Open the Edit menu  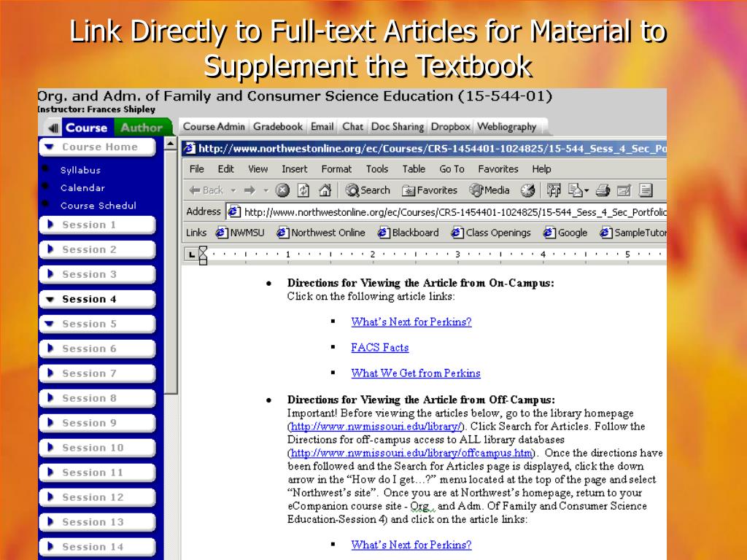tap(225, 168)
